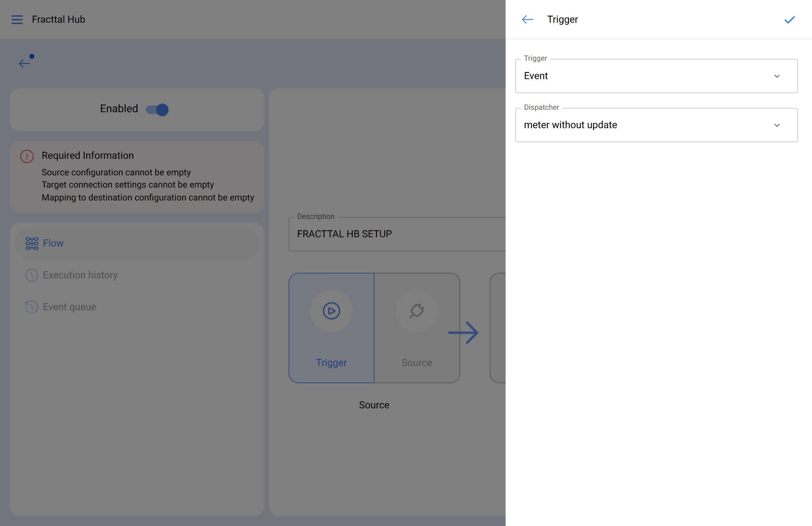Expand meter without update dropdown chevron
This screenshot has width=812, height=526.
click(777, 125)
